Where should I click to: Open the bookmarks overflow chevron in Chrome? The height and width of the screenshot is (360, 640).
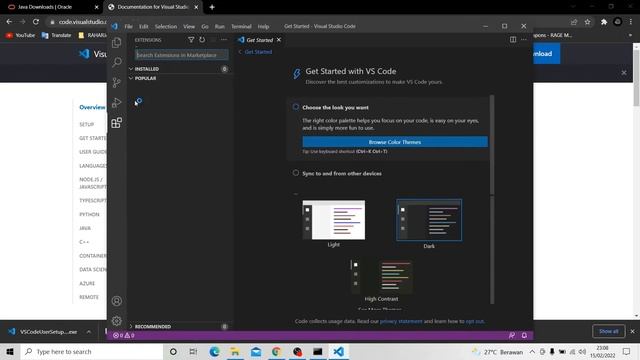[x=630, y=36]
